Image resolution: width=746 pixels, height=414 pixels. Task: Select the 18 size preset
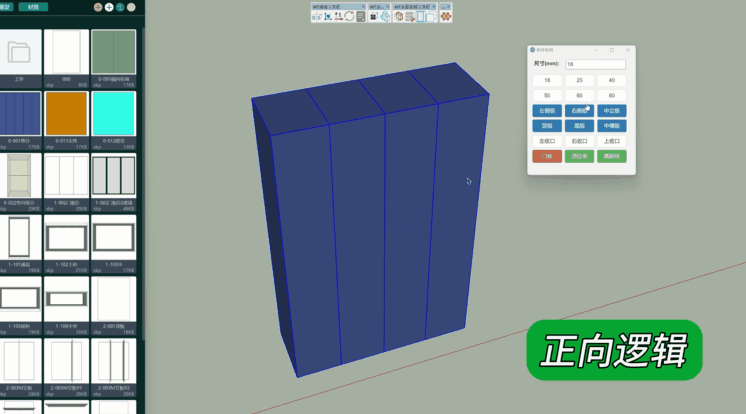pos(547,80)
